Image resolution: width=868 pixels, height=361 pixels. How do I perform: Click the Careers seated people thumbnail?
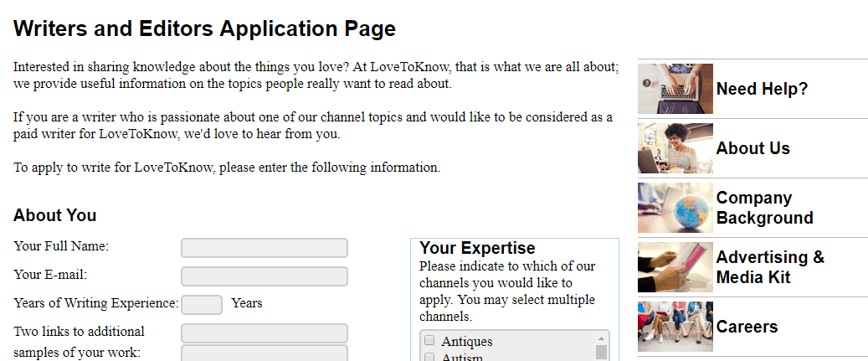pyautogui.click(x=675, y=327)
